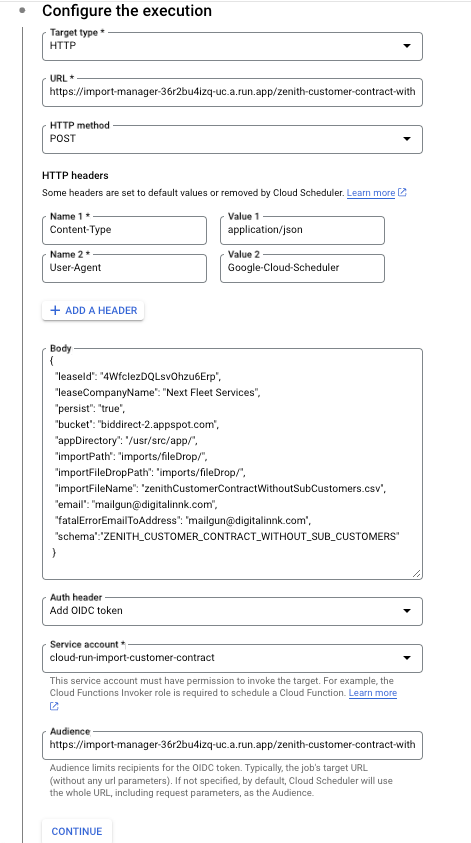Click Learn more link under Service account
Screen dimensions: 471x843
coord(373,692)
